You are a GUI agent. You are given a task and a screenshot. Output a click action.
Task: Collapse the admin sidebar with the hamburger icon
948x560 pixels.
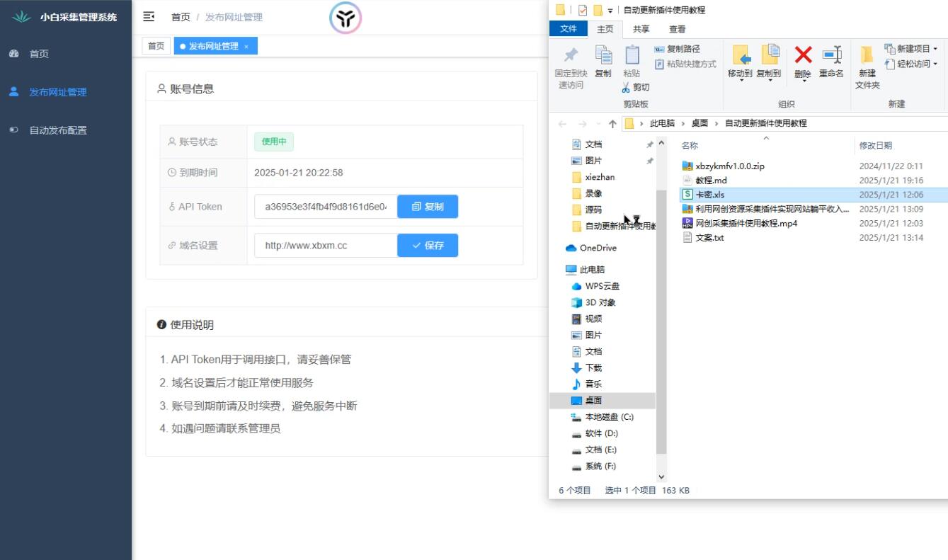(148, 16)
